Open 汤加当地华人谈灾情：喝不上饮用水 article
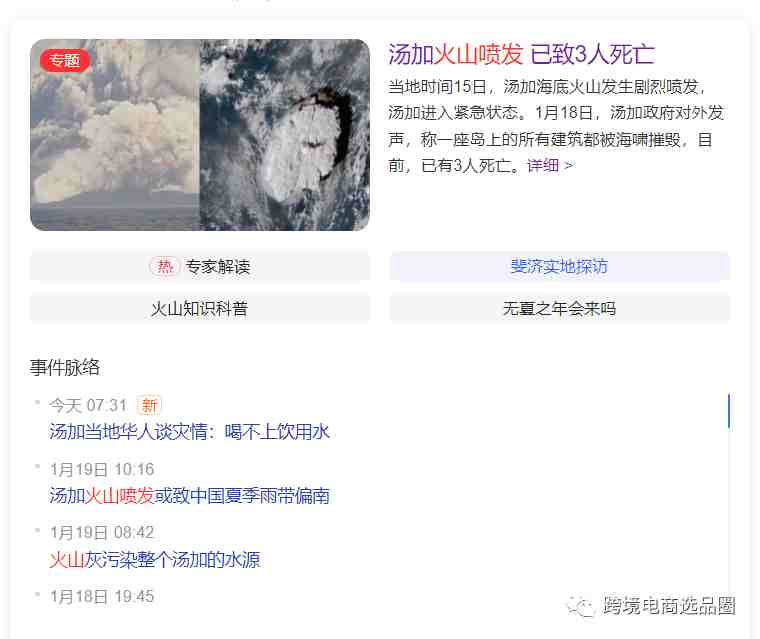 tap(190, 431)
